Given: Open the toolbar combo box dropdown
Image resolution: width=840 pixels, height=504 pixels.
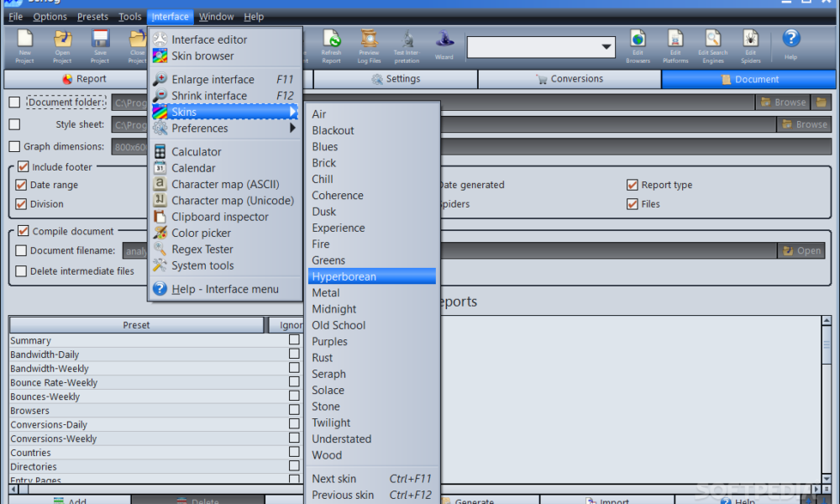Looking at the screenshot, I should [607, 47].
